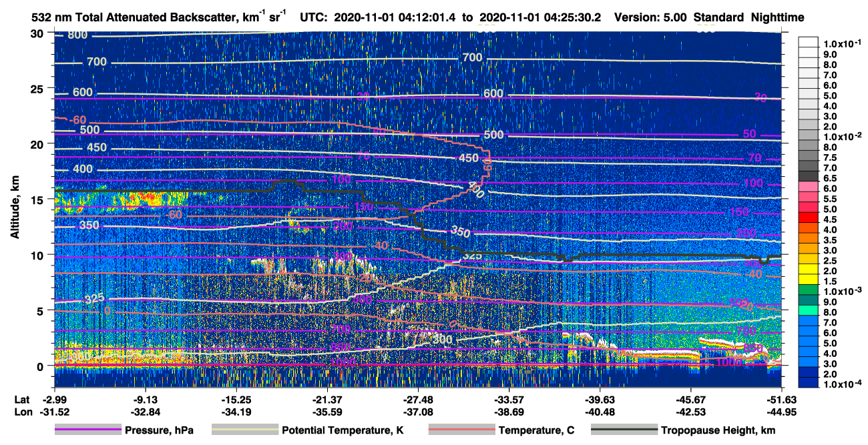868x445 pixels.
Task: Click latitude value -9.13
Action: pyautogui.click(x=145, y=399)
